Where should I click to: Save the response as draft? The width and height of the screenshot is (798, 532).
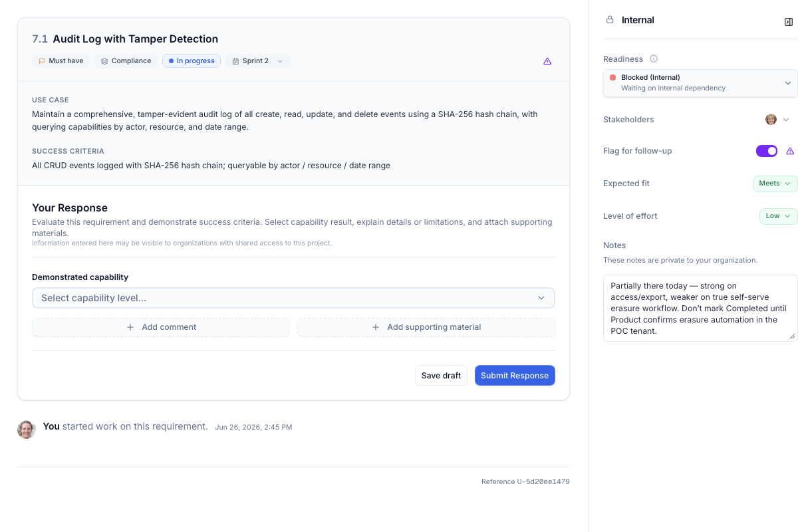[441, 376]
